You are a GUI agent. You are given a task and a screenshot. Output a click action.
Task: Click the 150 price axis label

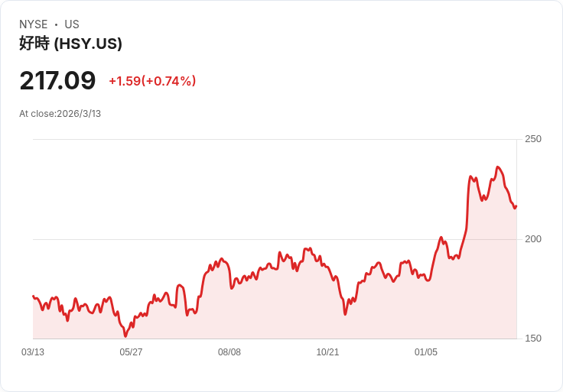(532, 339)
